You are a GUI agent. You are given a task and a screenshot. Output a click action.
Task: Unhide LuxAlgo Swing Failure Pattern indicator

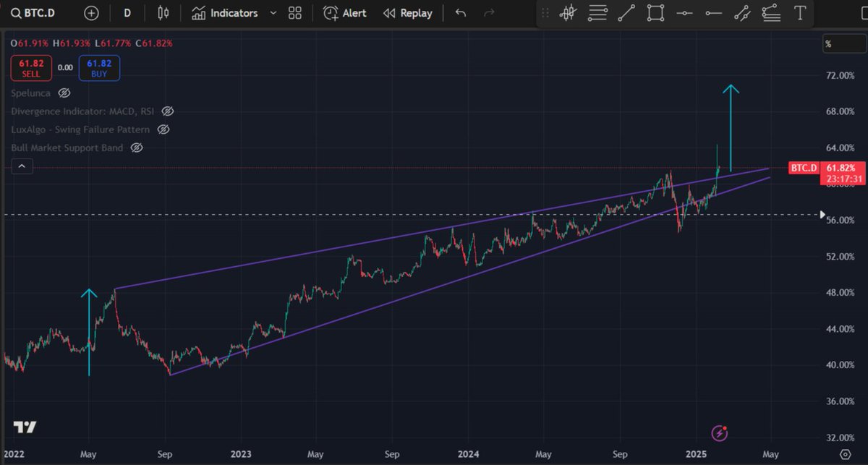pyautogui.click(x=163, y=129)
